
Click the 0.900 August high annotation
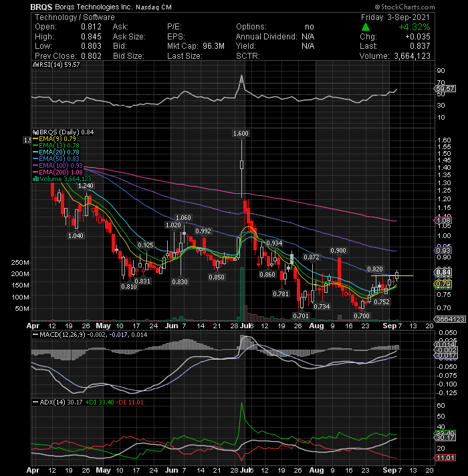[338, 251]
